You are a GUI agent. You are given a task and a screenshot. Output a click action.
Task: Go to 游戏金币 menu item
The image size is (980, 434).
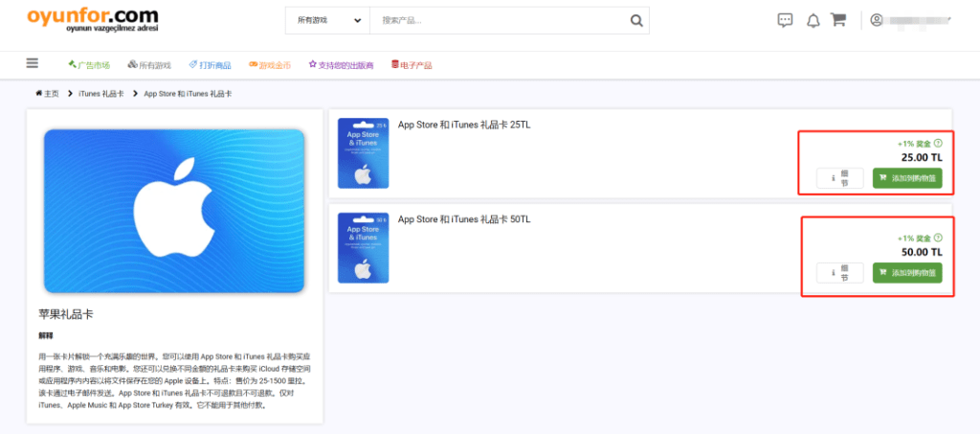click(x=270, y=65)
